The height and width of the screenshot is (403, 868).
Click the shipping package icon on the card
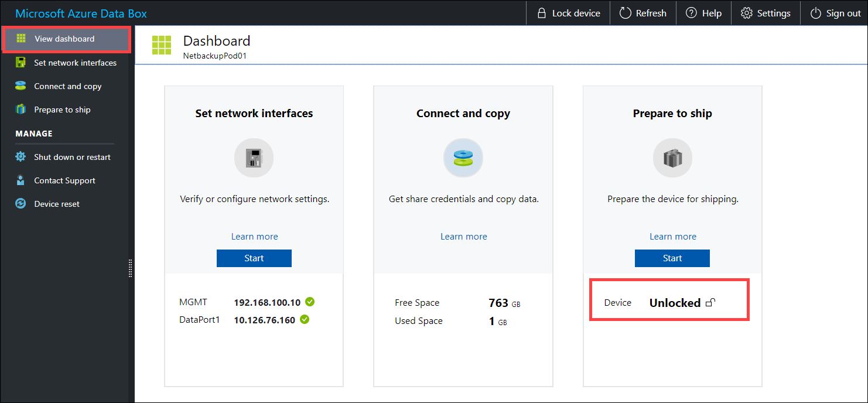point(672,157)
